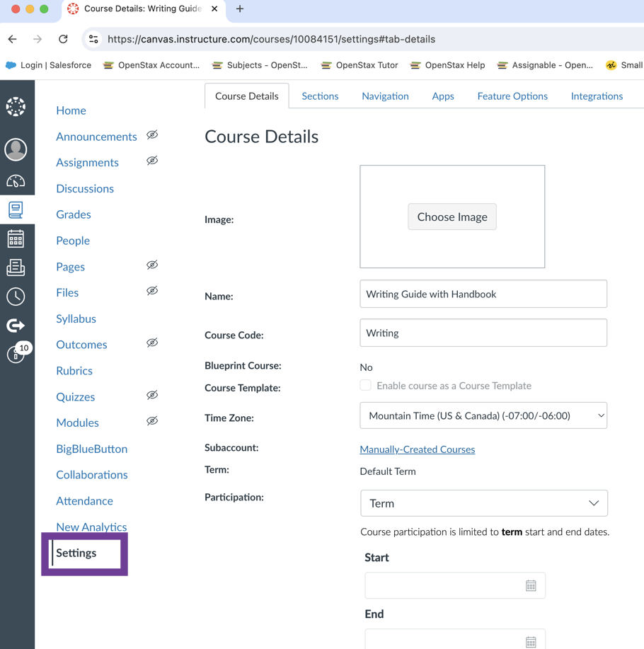
Task: Open the Participation dropdown showing Term
Action: click(484, 503)
